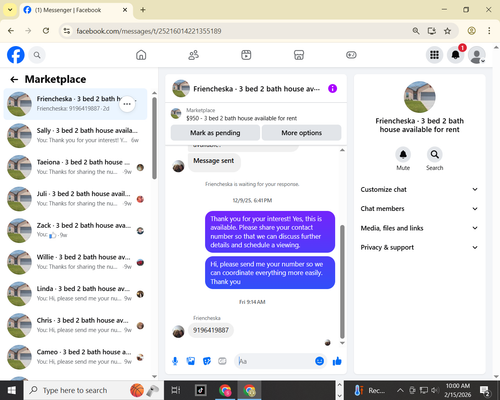Open the emoji picker
Image resolution: width=500 pixels, height=400 pixels.
point(319,361)
